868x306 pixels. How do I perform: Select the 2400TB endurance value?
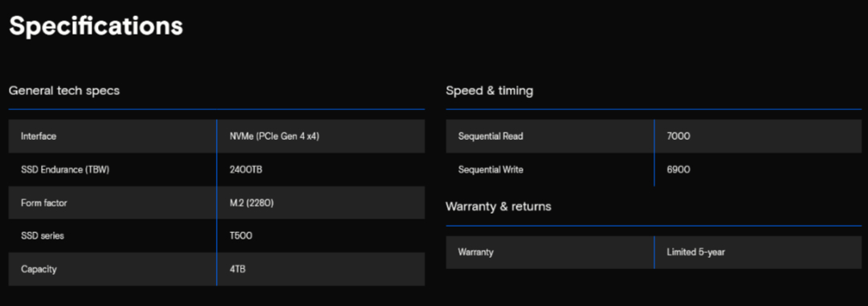[246, 169]
